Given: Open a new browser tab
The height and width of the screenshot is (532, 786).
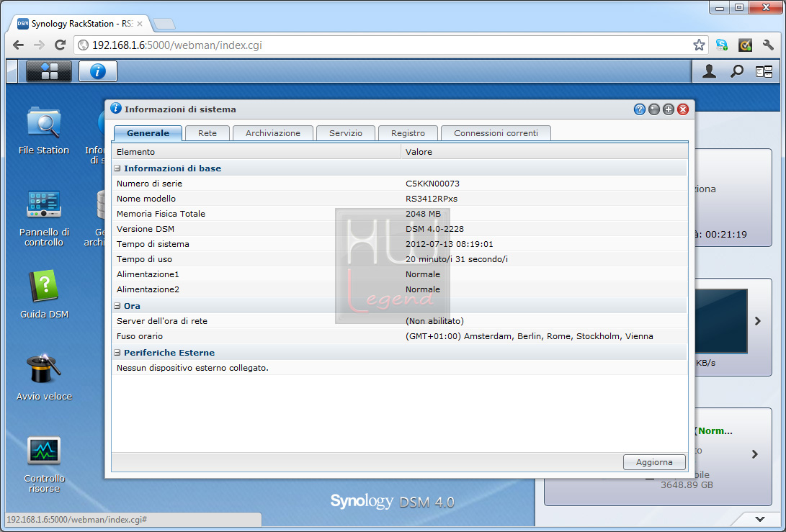Looking at the screenshot, I should tap(164, 24).
